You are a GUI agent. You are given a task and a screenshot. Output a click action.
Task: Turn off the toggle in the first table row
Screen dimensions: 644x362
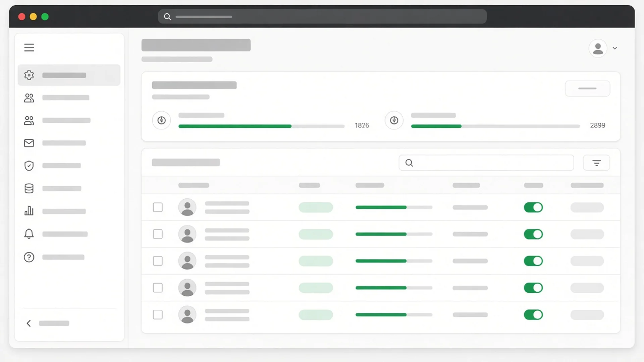point(533,207)
